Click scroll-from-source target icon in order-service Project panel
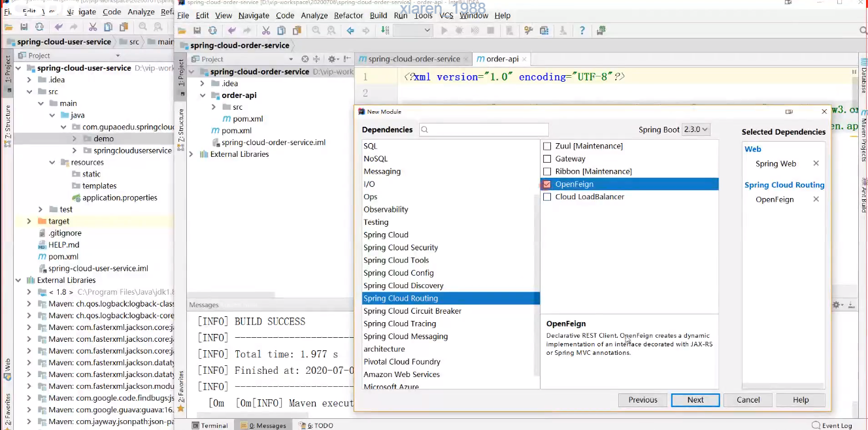Screen dimensions: 868x430 305,59
